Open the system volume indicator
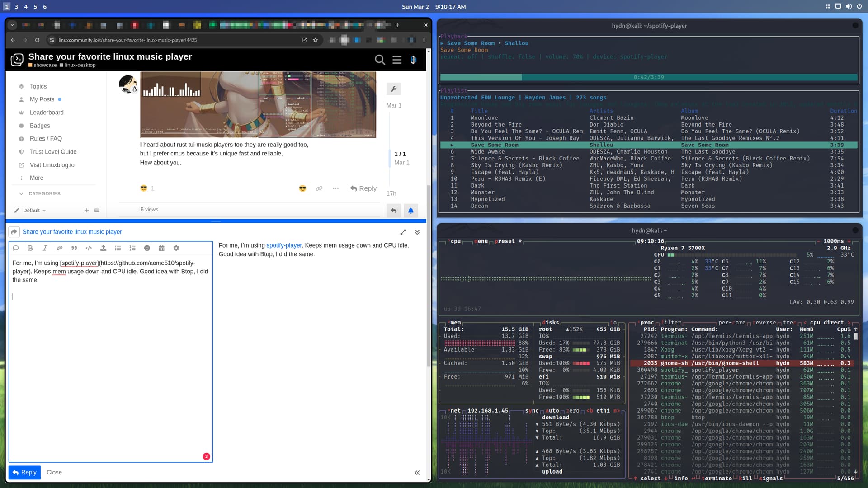The image size is (868, 488). [849, 6]
